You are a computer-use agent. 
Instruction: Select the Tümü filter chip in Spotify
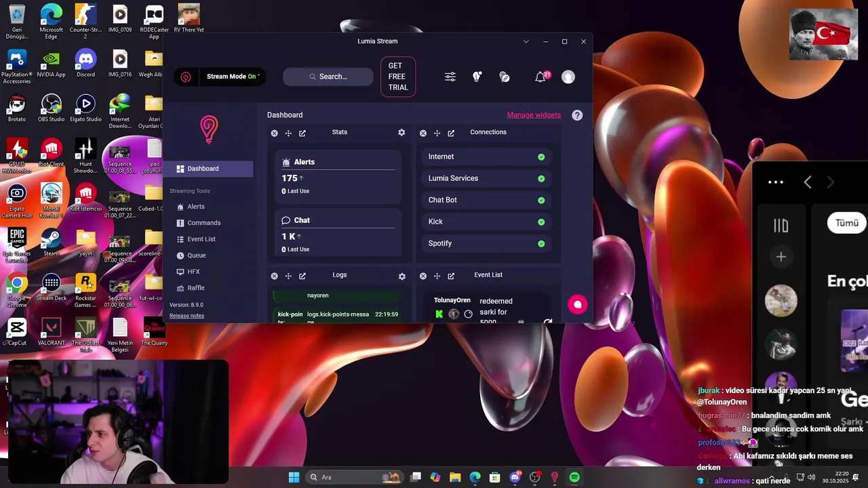pos(846,223)
